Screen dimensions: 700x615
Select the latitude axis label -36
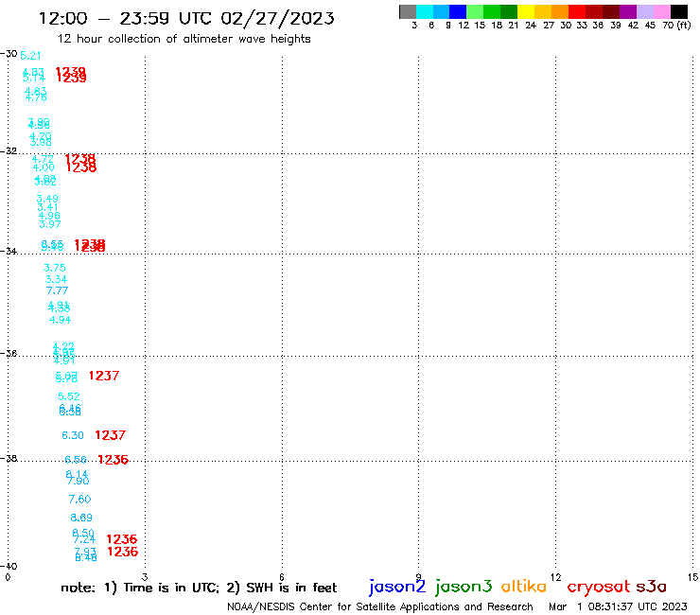pos(9,353)
